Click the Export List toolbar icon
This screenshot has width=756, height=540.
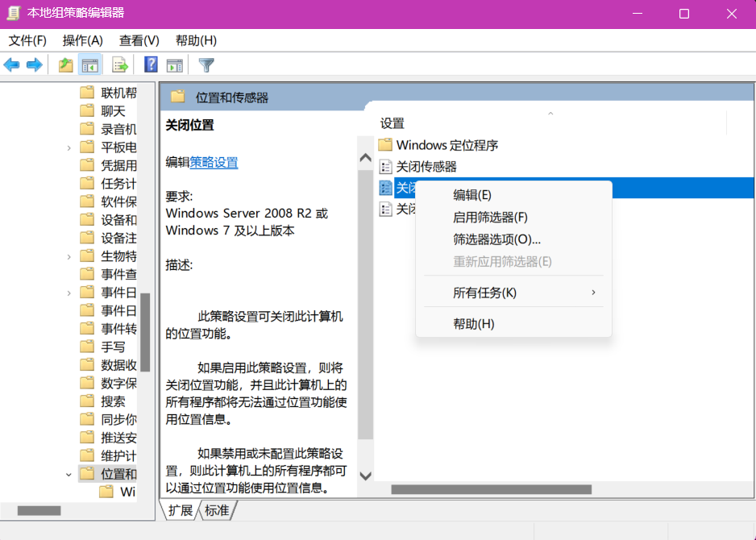(119, 65)
